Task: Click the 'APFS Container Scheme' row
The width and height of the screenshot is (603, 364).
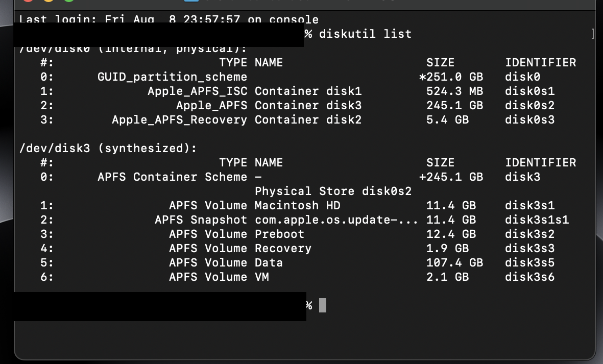Action: coord(172,177)
